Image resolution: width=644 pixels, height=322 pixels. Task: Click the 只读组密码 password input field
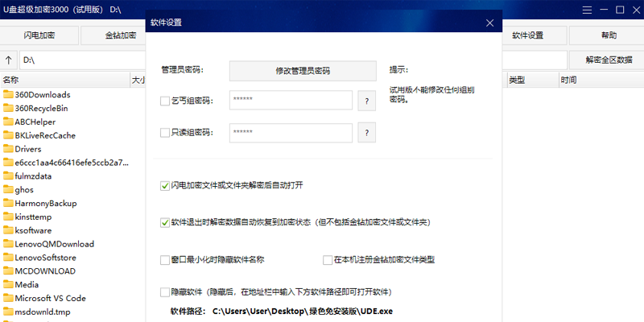[291, 132]
